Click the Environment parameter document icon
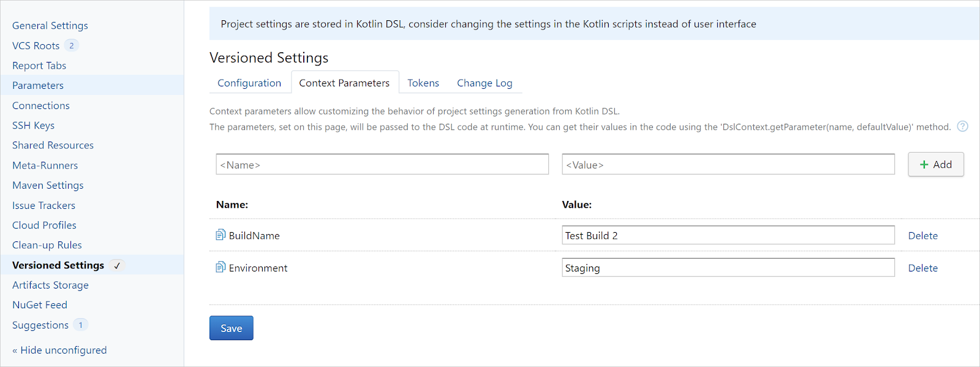The image size is (980, 367). click(x=221, y=267)
